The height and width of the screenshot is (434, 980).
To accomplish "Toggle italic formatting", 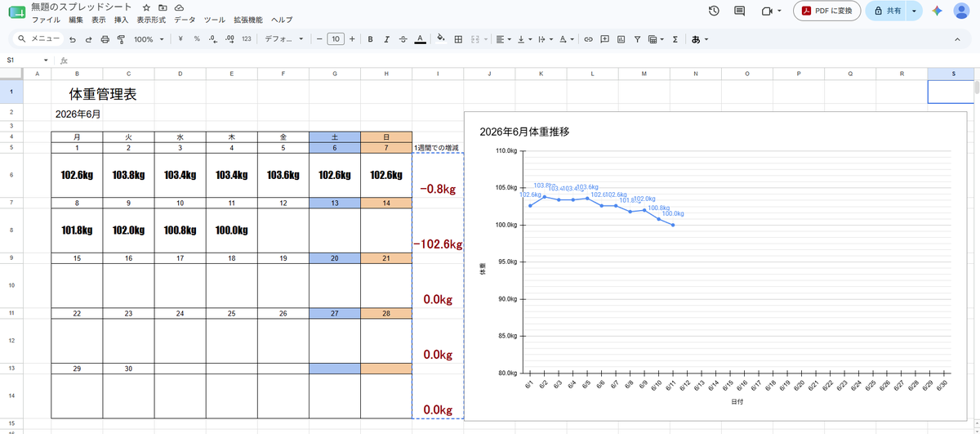I will (386, 38).
